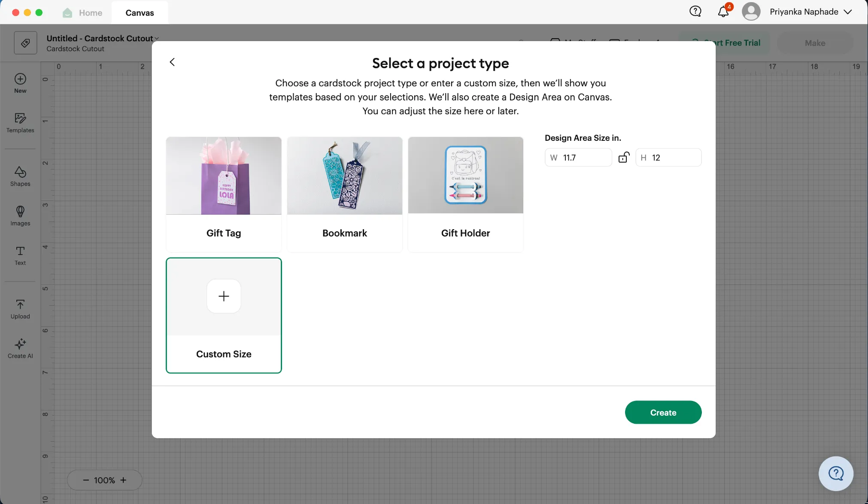Click the notifications bell icon

coord(723,12)
